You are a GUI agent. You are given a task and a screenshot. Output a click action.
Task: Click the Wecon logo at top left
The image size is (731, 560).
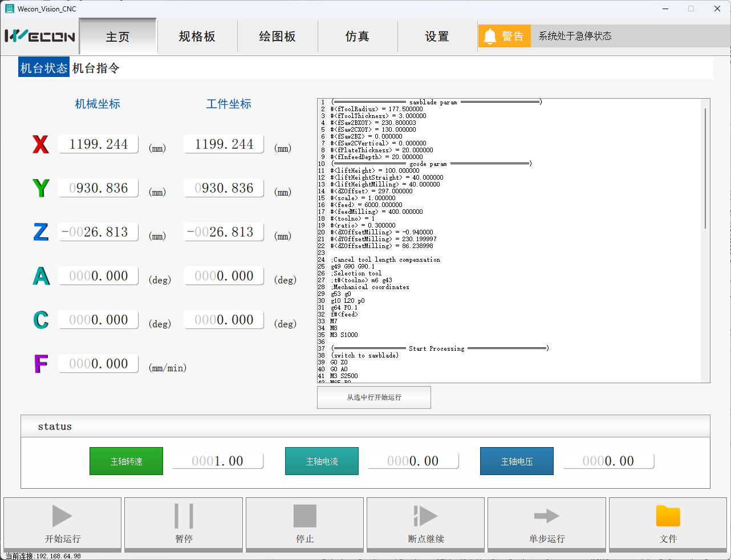pos(40,36)
